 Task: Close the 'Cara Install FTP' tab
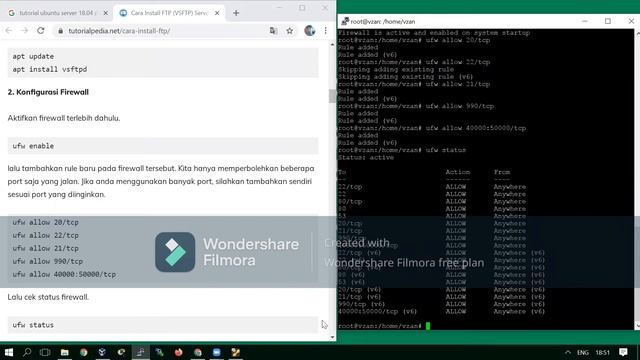(217, 13)
